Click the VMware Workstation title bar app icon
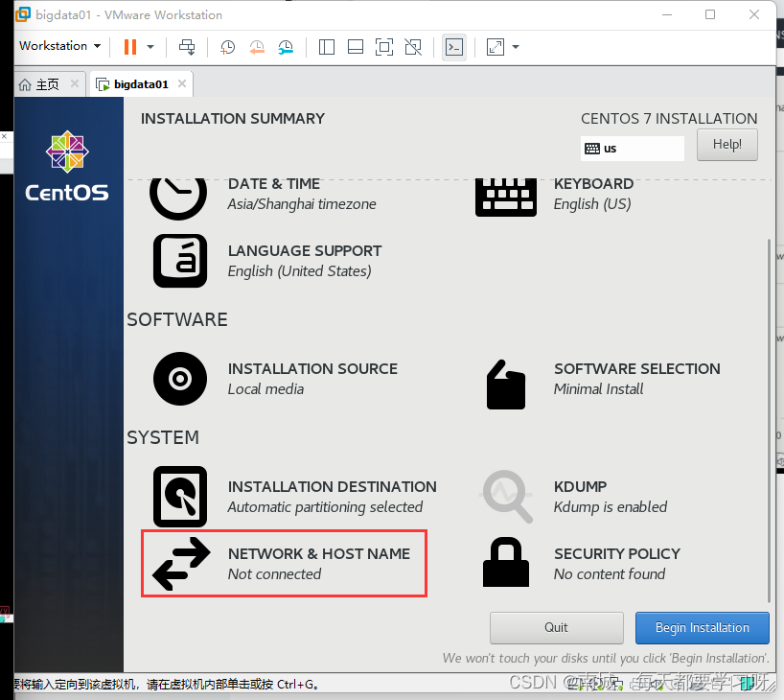Viewport: 784px width, 700px height. point(23,14)
